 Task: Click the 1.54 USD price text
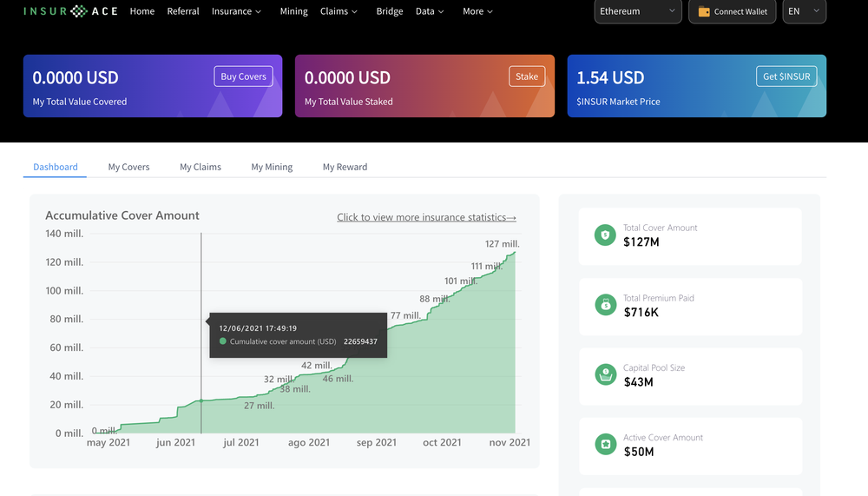tap(610, 77)
